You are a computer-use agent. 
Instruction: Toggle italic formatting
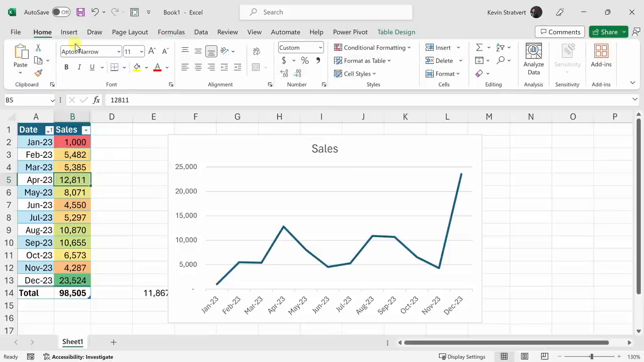click(79, 67)
